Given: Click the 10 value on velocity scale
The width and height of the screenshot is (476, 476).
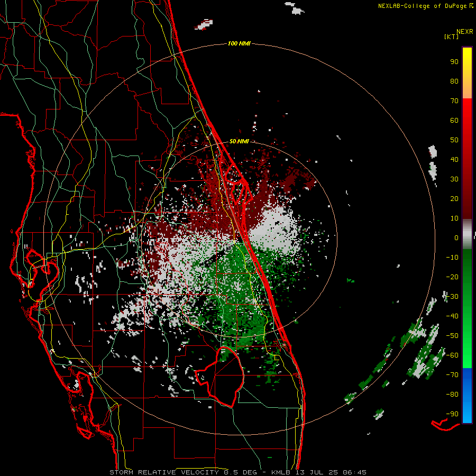Looking at the screenshot, I should click(x=454, y=218).
